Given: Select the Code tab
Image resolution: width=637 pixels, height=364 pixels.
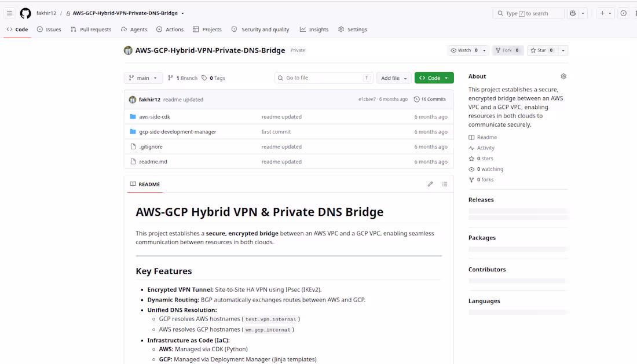Looking at the screenshot, I should click(17, 30).
